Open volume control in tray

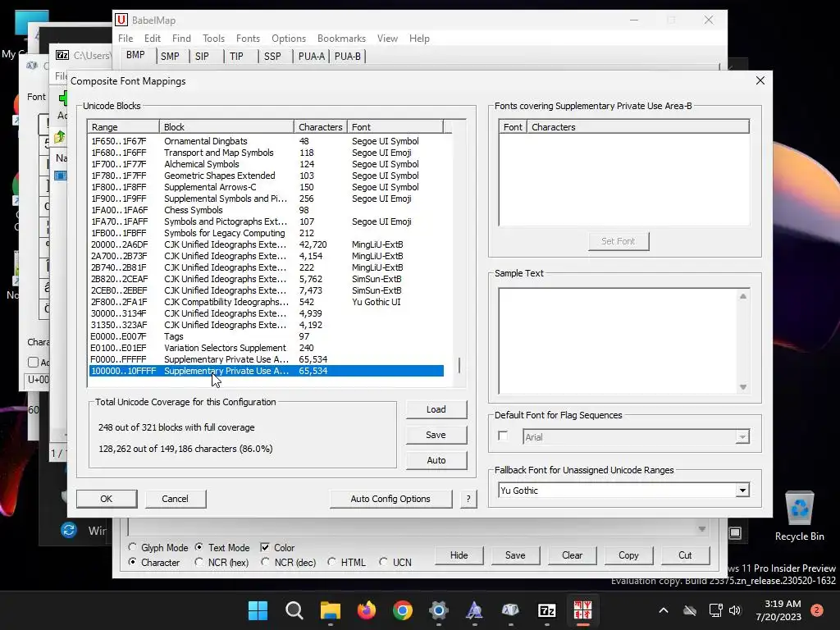click(735, 610)
